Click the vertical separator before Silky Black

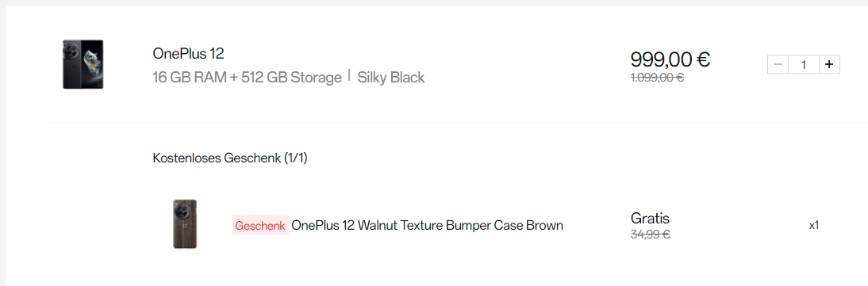(349, 76)
